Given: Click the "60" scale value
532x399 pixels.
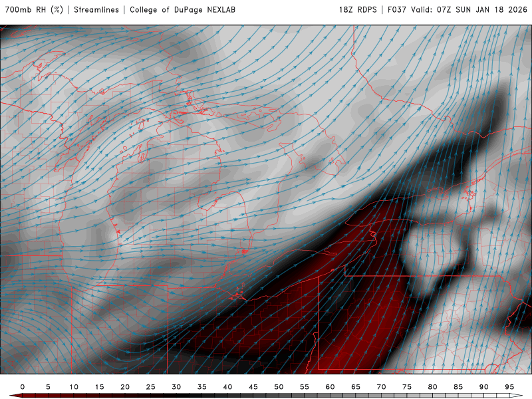Looking at the screenshot, I should pyautogui.click(x=330, y=387).
